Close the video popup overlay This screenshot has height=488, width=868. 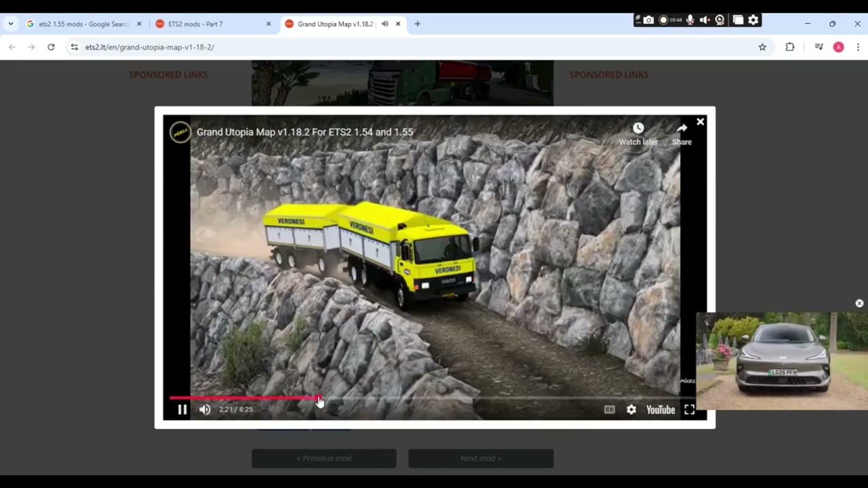click(701, 122)
